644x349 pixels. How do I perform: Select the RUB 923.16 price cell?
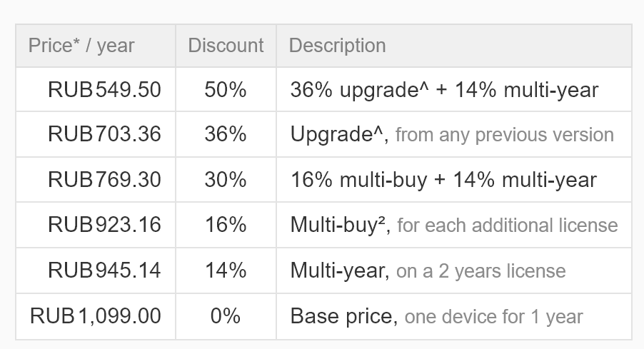click(x=96, y=225)
